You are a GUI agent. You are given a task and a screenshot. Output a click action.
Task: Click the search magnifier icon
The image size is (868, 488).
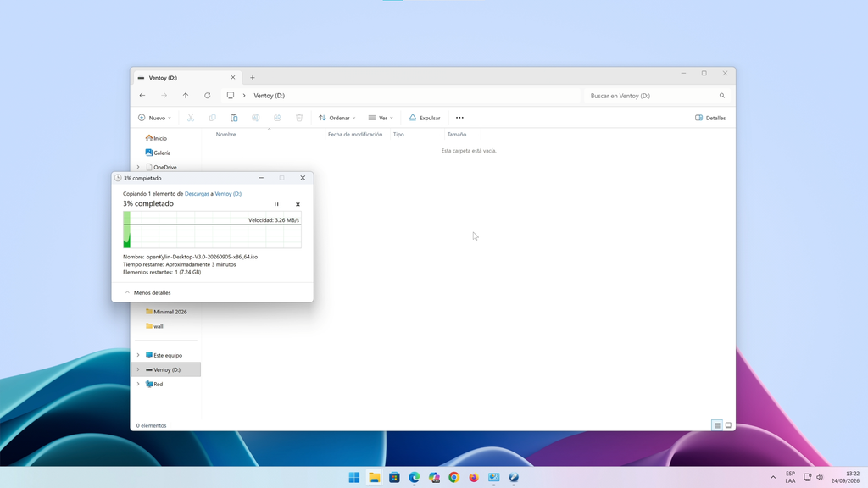pos(722,96)
